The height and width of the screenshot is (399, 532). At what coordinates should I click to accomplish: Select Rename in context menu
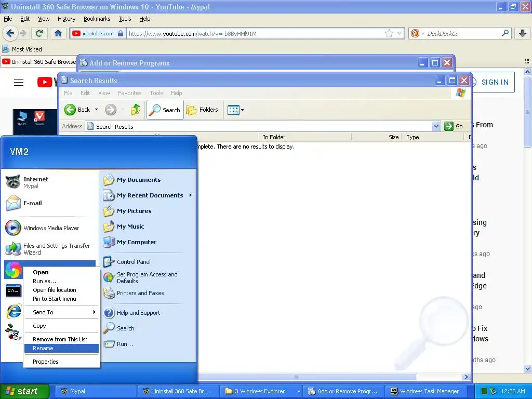(x=62, y=348)
